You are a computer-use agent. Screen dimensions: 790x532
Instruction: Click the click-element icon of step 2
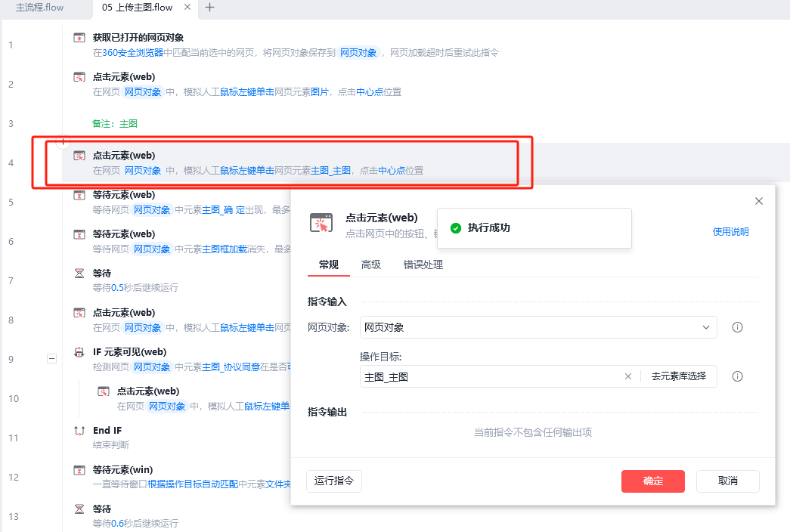(x=79, y=76)
